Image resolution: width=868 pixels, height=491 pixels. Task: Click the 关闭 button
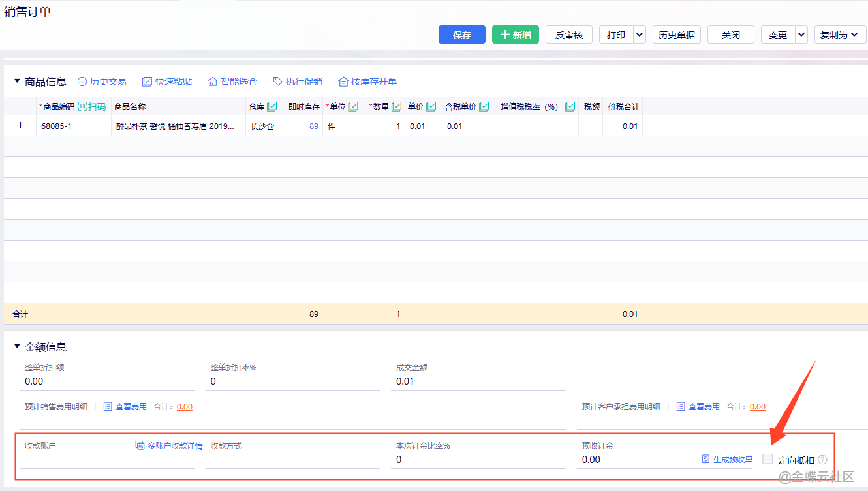(x=731, y=35)
